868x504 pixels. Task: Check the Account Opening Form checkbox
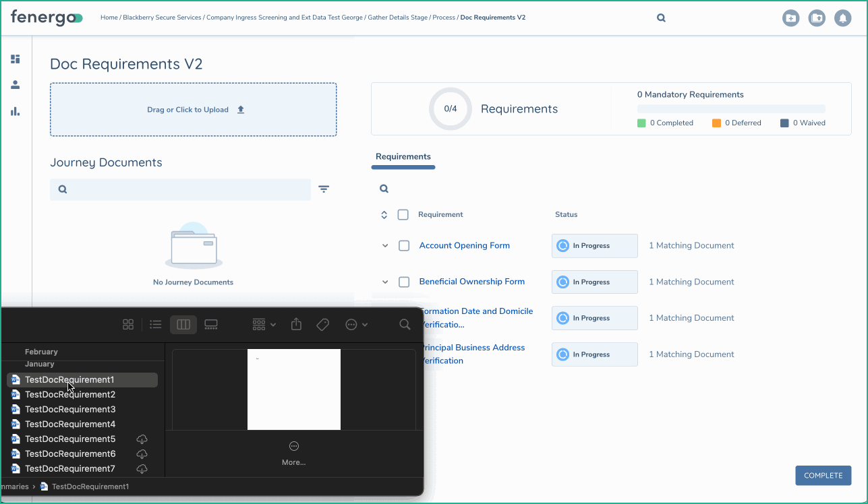tap(404, 246)
